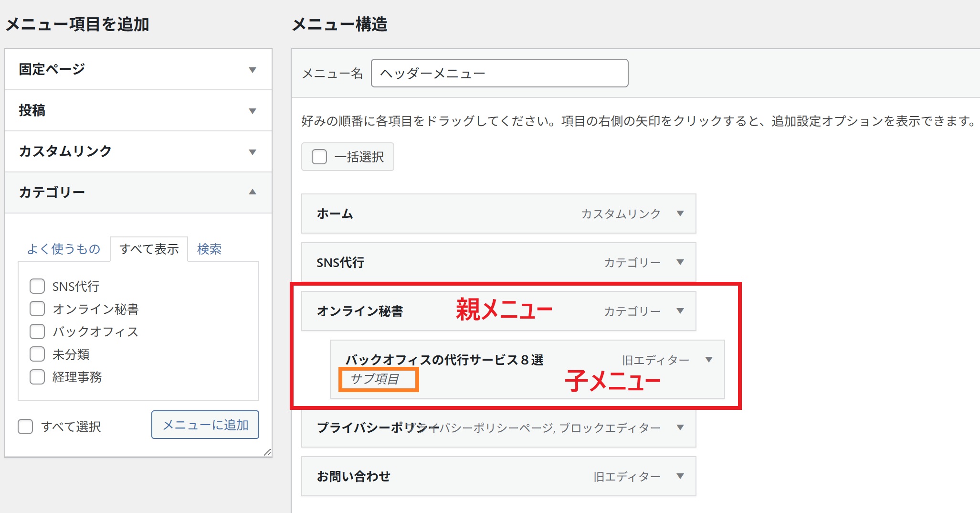
Task: Click the メニューに追加 button
Action: [205, 425]
